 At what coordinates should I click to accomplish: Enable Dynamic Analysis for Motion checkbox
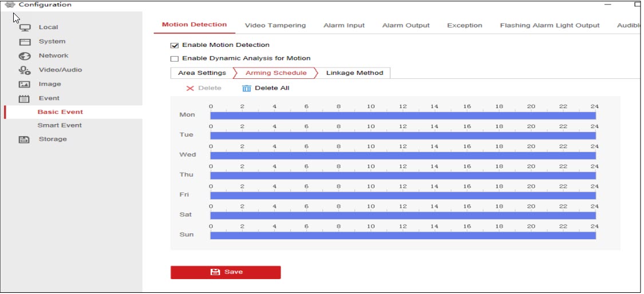point(175,59)
